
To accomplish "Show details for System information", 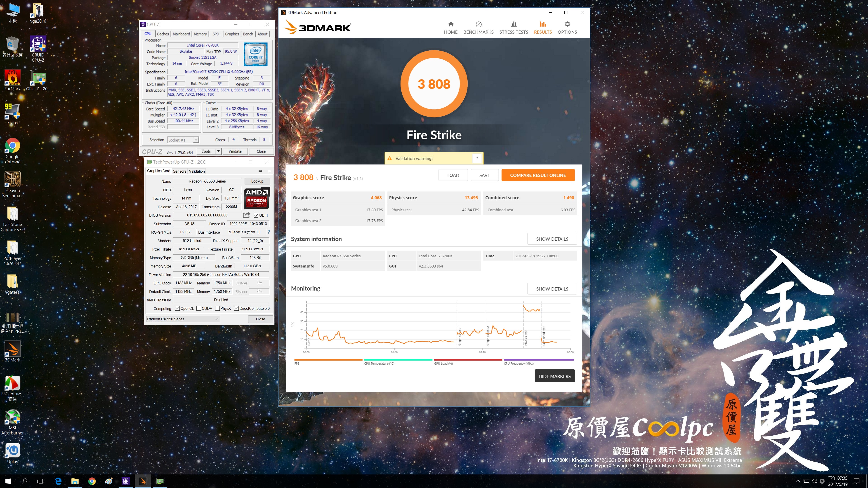I will coord(552,239).
